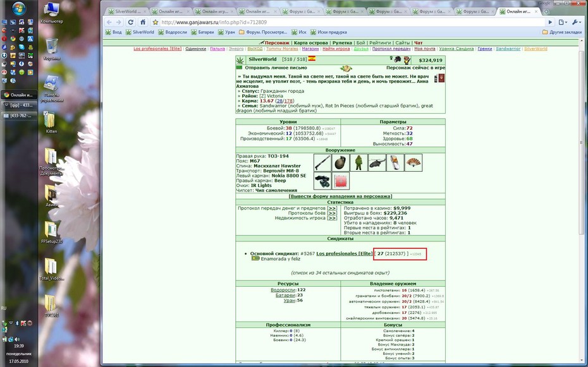Image resolution: width=588 pixels, height=367 pixels.
Task: Open Recycle Bin on desktop
Action: [x=52, y=49]
